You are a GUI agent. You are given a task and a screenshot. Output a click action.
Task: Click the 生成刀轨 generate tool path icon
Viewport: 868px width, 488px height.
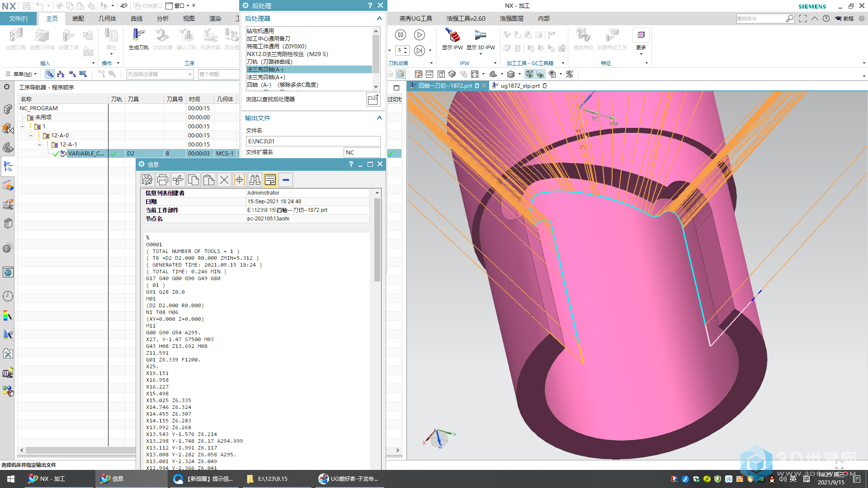pyautogui.click(x=138, y=35)
